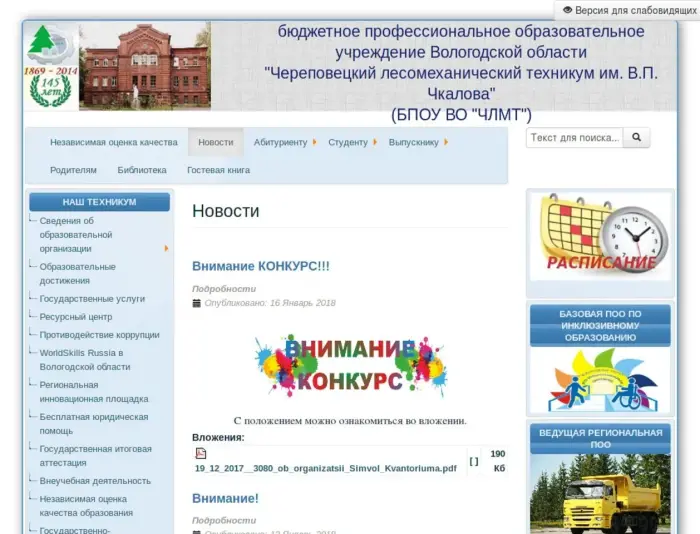This screenshot has height=534, width=700.
Task: Open Противодействие коррупции in sidebar
Action: (x=100, y=335)
